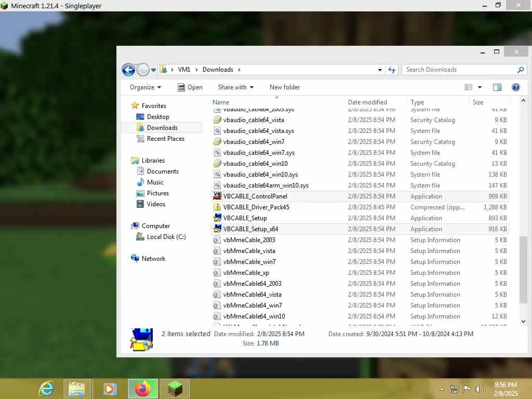Select Favorites in navigation pane

(x=154, y=106)
